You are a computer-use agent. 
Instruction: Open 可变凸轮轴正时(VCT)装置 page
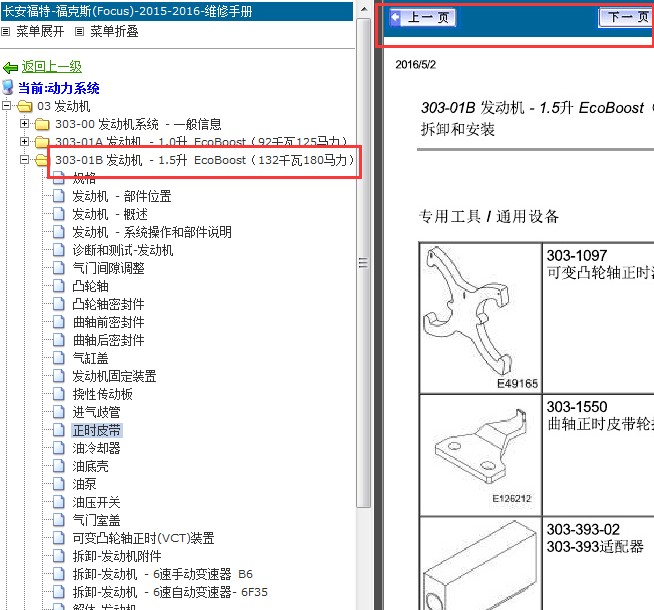143,538
